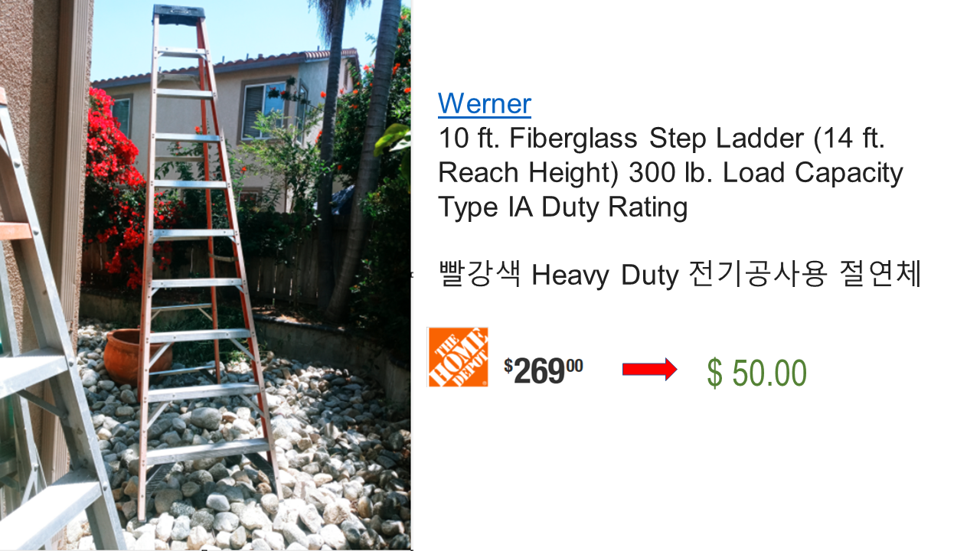Image resolution: width=980 pixels, height=551 pixels.
Task: Click the black top cap of orange ladder
Action: 178,13
